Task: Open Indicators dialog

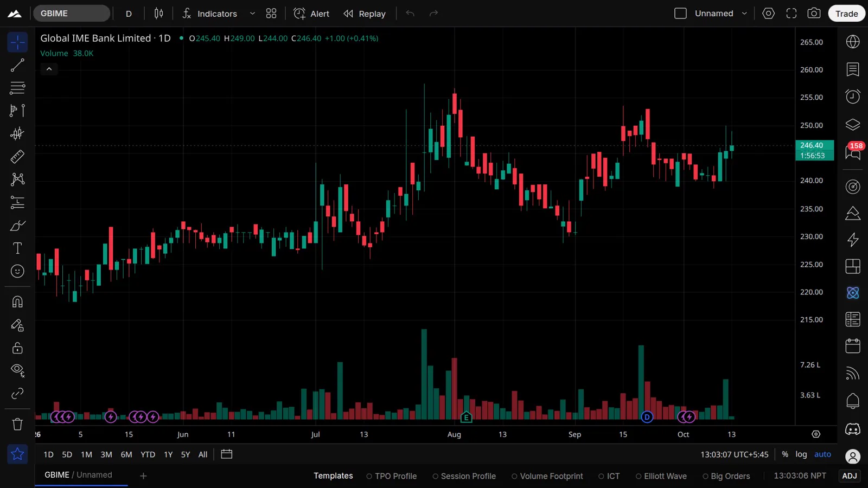Action: [210, 14]
